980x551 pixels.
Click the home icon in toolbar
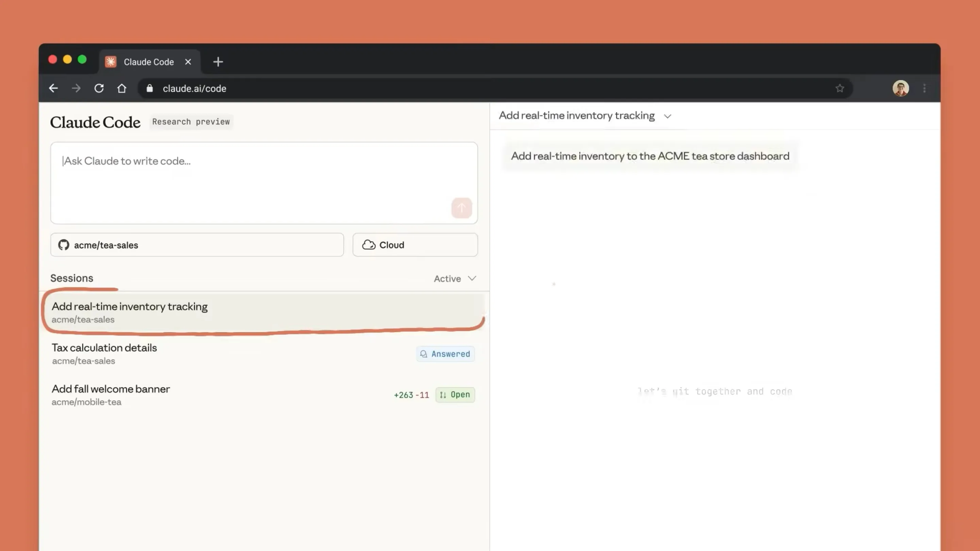point(122,88)
